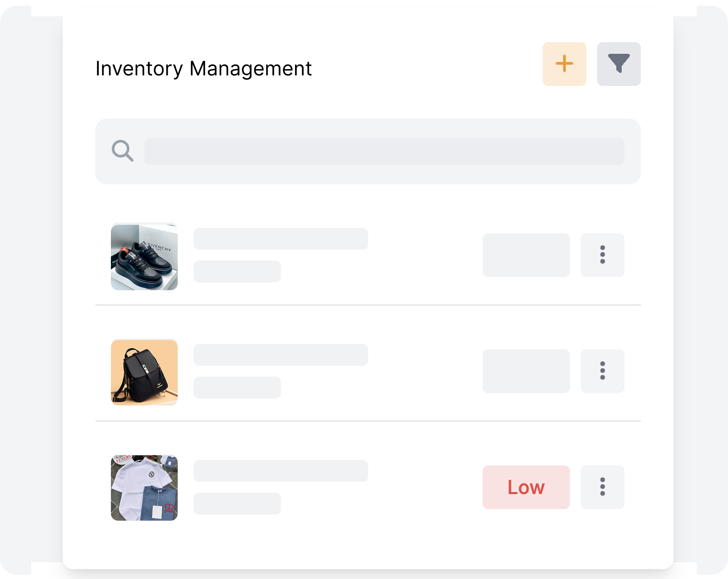The height and width of the screenshot is (579, 728).
Task: Click the magnifying glass search icon
Action: click(x=122, y=151)
